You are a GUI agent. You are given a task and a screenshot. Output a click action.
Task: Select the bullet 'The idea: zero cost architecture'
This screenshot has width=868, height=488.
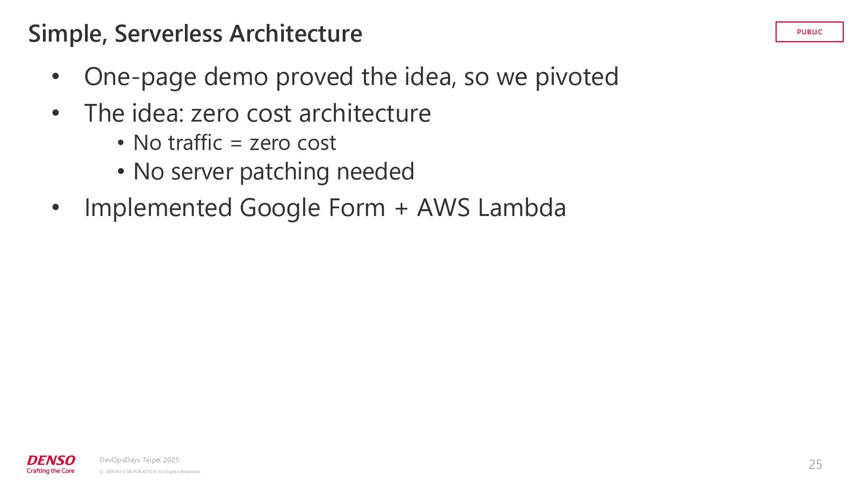[x=258, y=113]
